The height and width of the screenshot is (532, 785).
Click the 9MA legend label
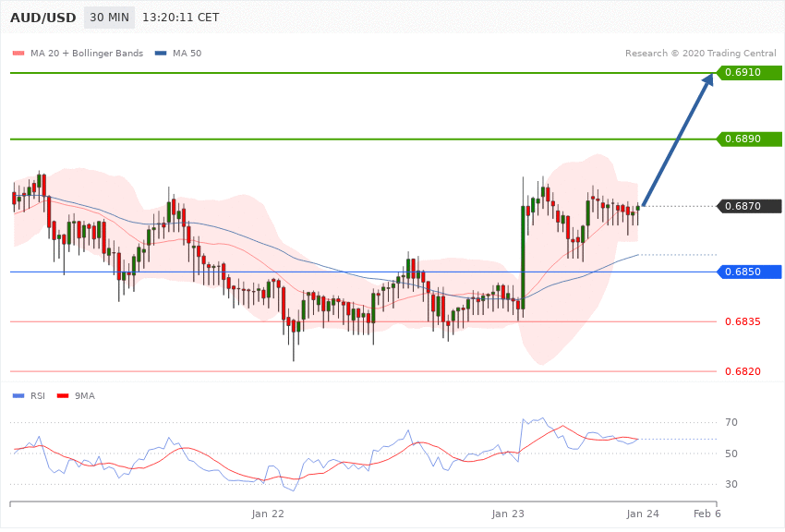click(85, 396)
